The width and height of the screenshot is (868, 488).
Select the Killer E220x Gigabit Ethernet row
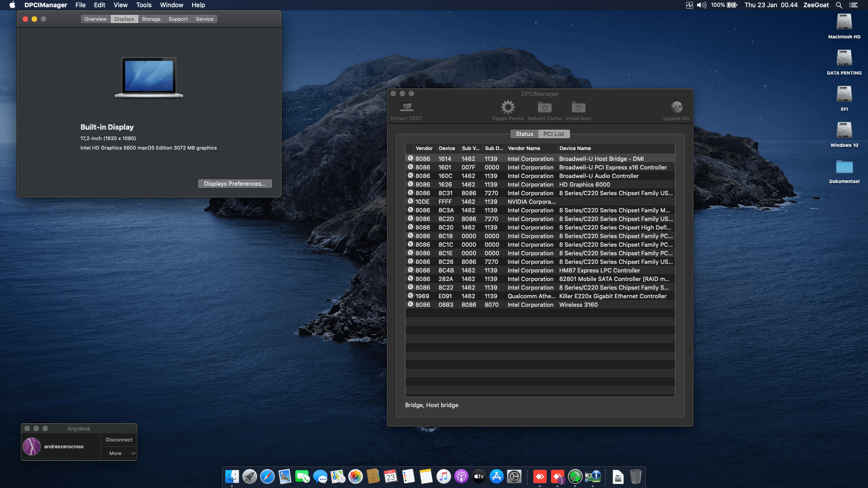coord(540,296)
